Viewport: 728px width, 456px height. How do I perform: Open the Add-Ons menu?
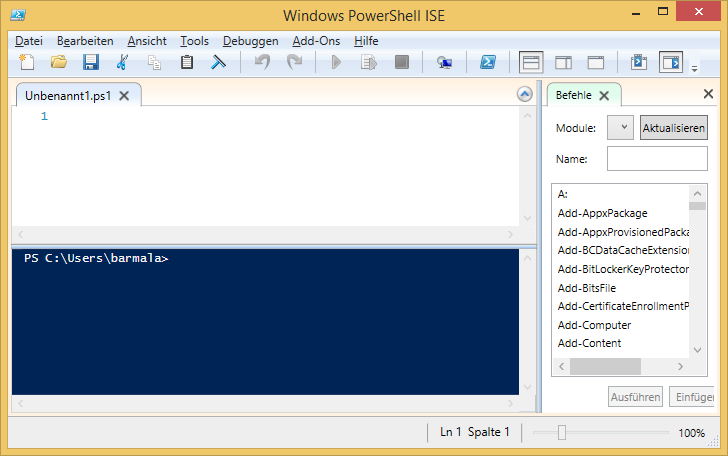(x=316, y=41)
